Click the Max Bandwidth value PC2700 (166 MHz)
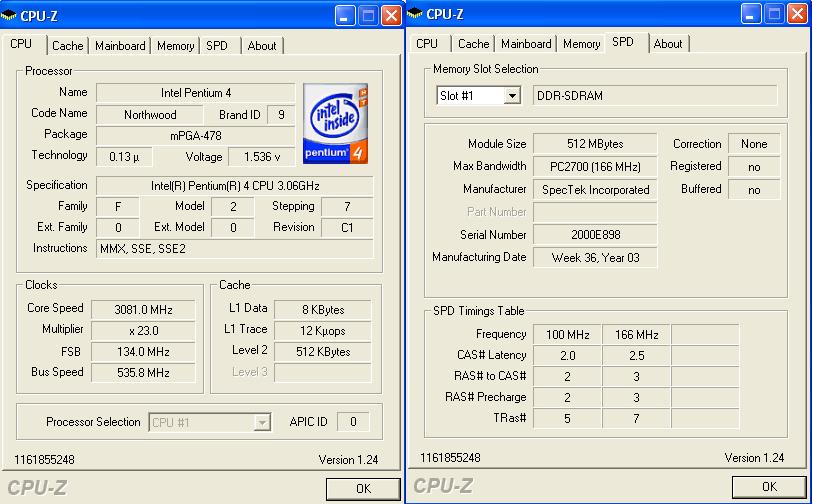This screenshot has height=504, width=813. click(595, 166)
